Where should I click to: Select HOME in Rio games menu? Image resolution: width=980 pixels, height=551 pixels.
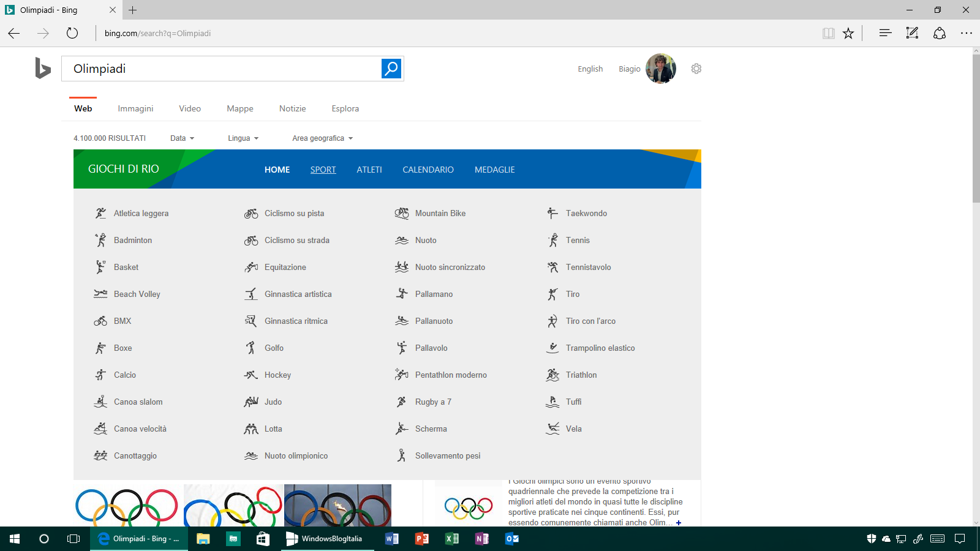(277, 170)
